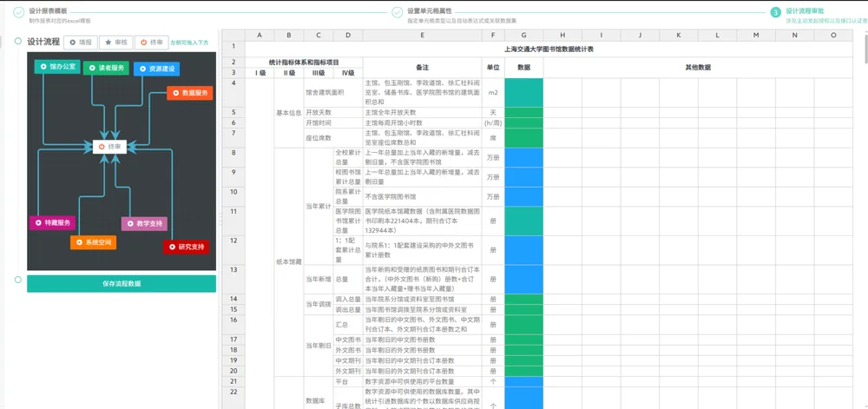Select row 1 header in spreadsheet
Image resolution: width=868 pixels, height=409 pixels.
[233, 49]
